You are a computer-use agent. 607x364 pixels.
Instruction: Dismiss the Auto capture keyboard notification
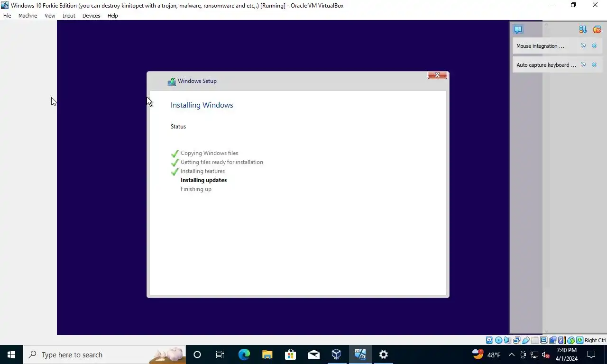point(594,65)
